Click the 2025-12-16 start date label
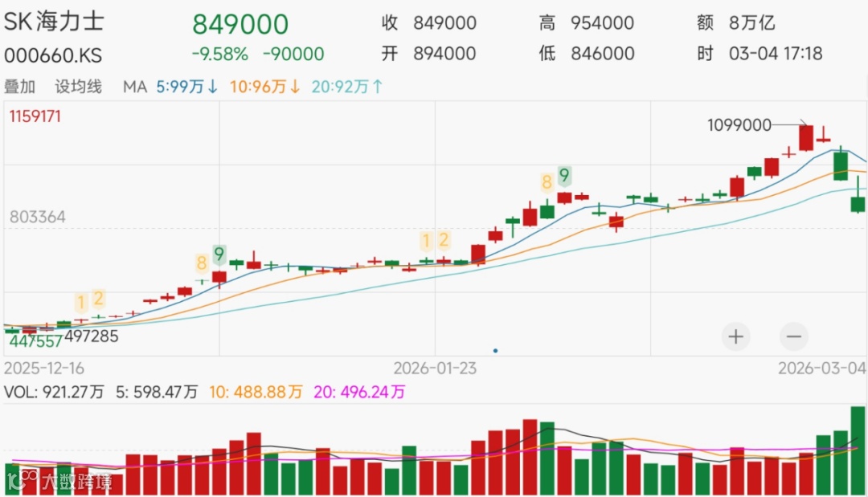Viewport: 868px width, 497px height. pos(44,369)
